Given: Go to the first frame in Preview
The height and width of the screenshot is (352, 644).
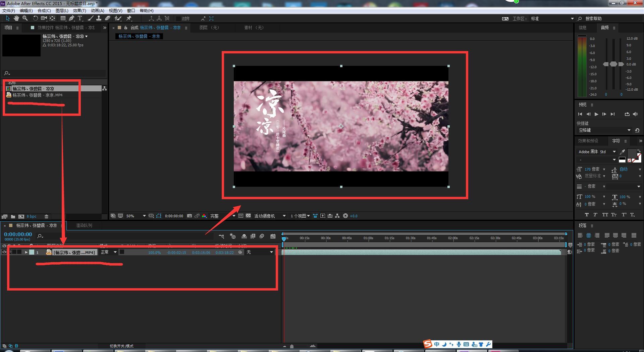Looking at the screenshot, I should (580, 114).
